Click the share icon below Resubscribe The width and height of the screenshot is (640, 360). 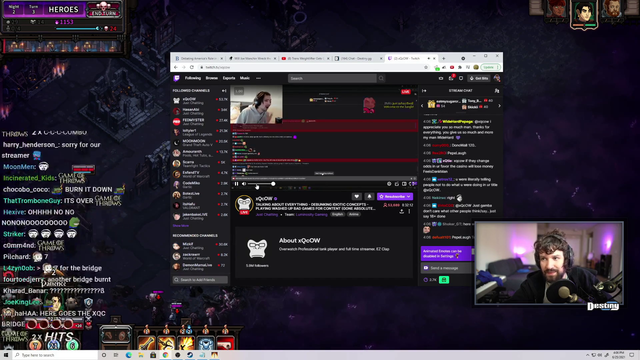click(402, 211)
